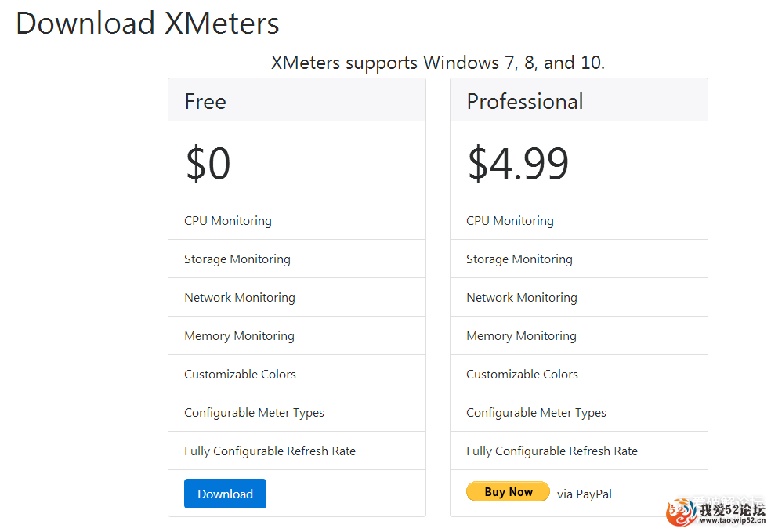Click Storage Monitoring in Professional plan
Screen dimensions: 771x532
pos(519,259)
